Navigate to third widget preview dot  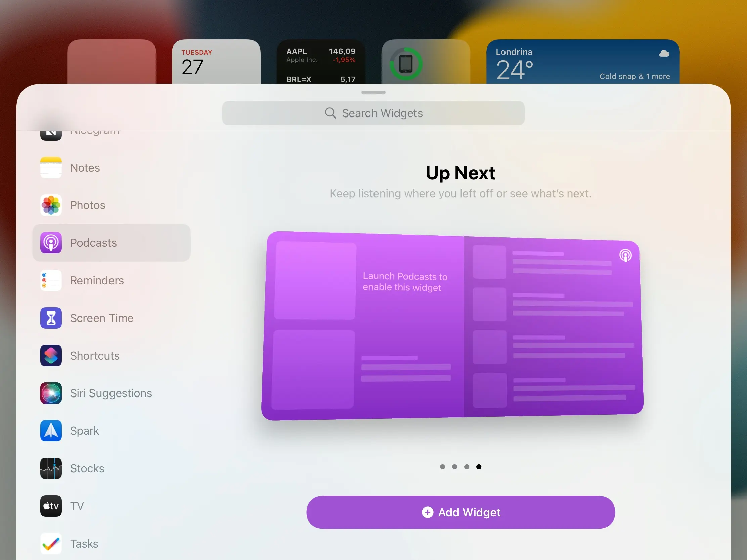tap(467, 466)
